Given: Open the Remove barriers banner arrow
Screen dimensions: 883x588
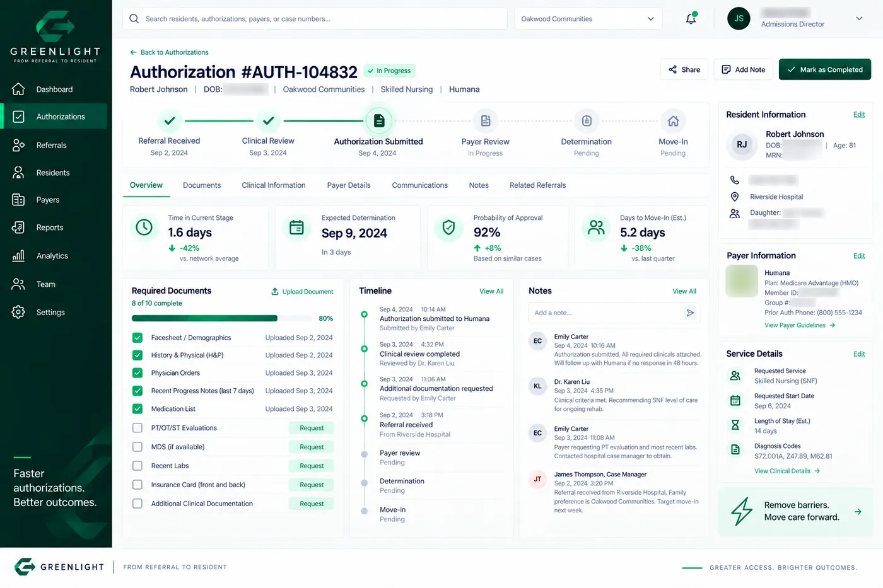Looking at the screenshot, I should pos(858,512).
